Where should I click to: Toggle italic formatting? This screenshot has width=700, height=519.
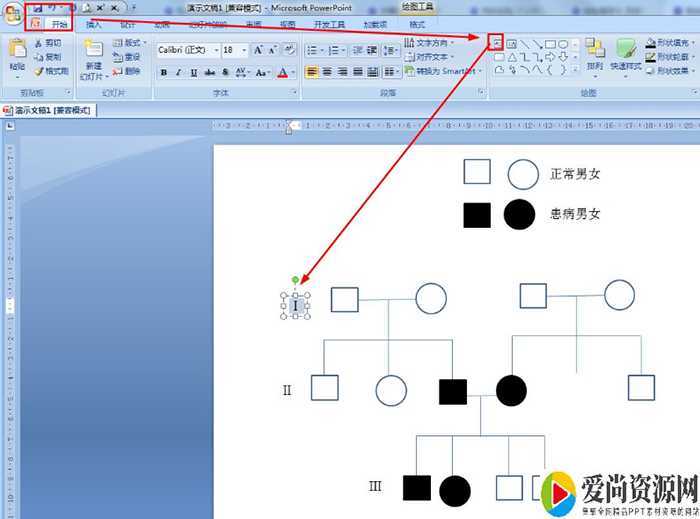point(179,72)
